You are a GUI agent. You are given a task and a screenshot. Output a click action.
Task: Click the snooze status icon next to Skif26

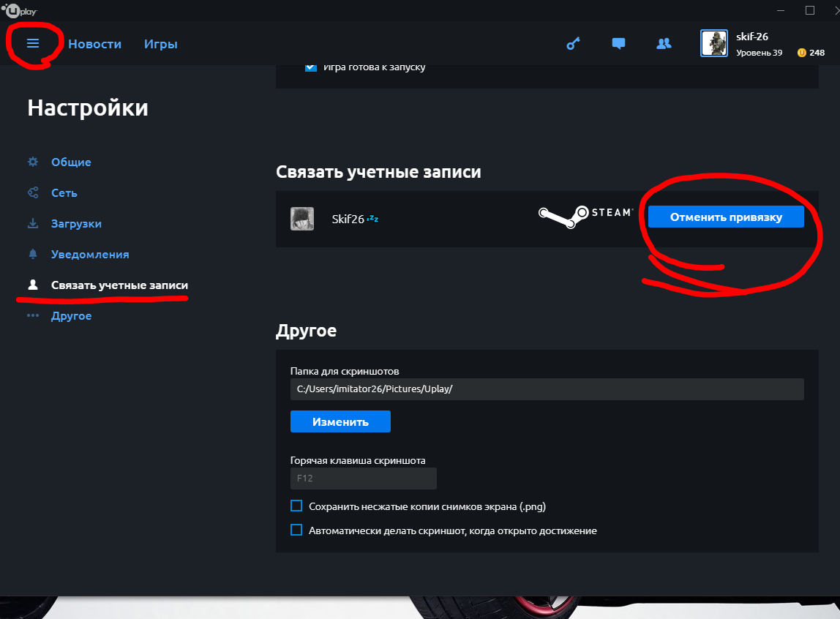[373, 219]
